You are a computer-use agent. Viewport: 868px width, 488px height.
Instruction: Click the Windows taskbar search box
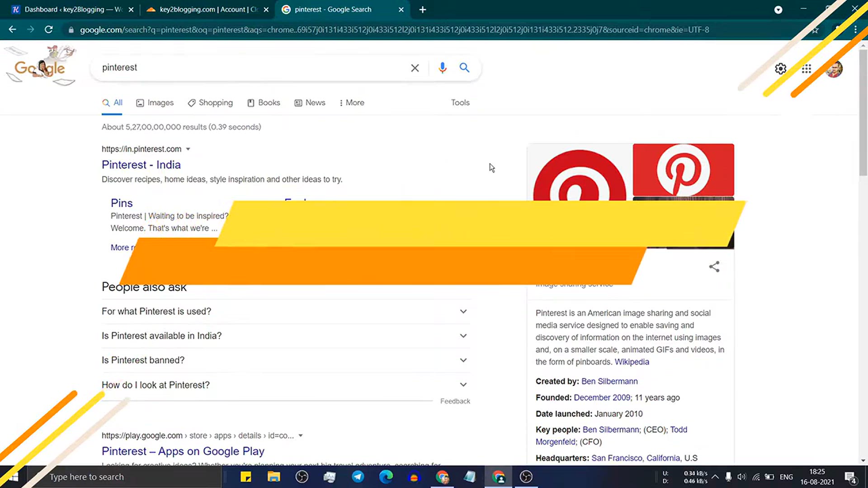(x=124, y=477)
